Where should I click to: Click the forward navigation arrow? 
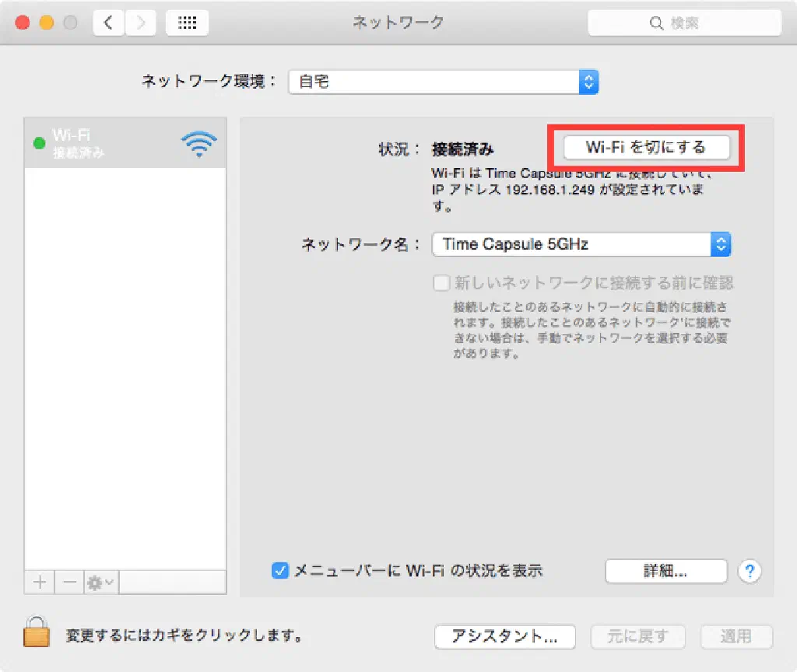[x=140, y=23]
